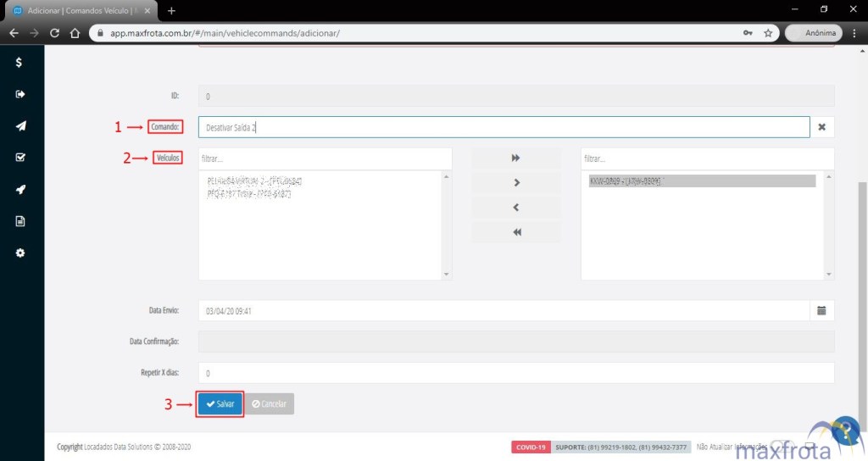
Task: Select the highlighted vehicle in right list
Action: (701, 181)
